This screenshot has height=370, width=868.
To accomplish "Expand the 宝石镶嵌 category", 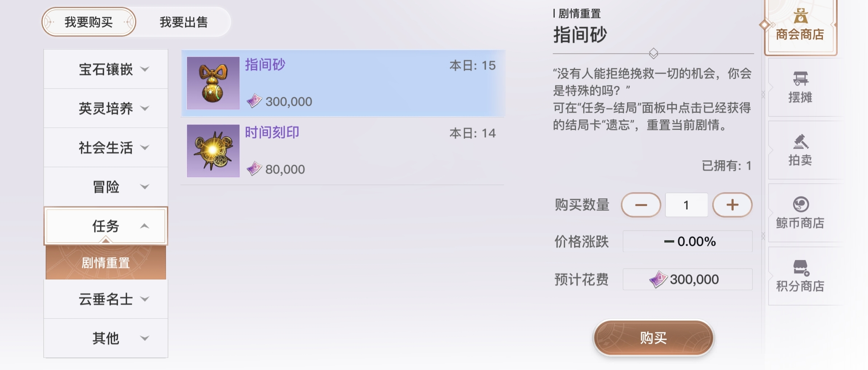I will pos(106,69).
